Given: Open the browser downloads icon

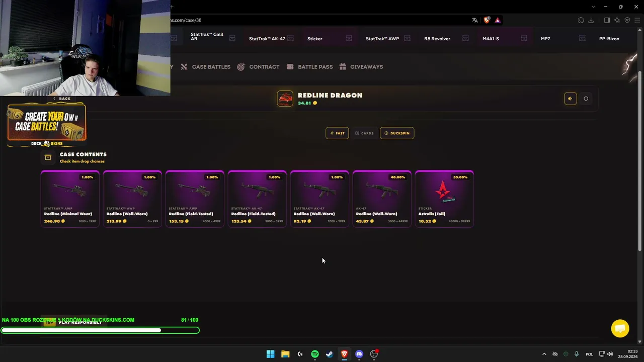Looking at the screenshot, I should point(591,20).
